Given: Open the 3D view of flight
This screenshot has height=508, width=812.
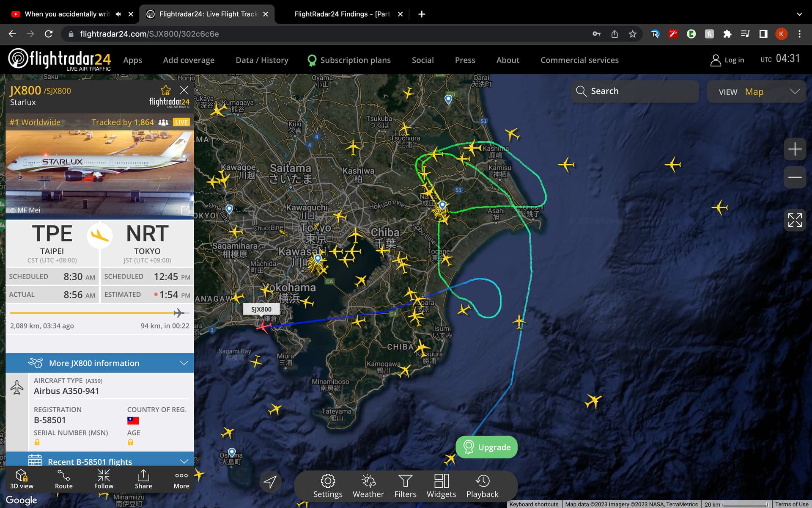Looking at the screenshot, I should tap(22, 479).
